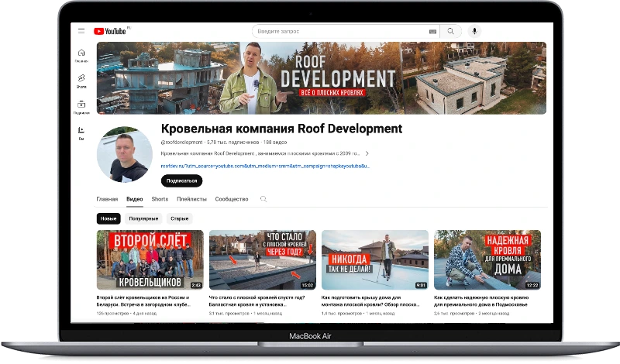Open Shorts from the sidebar
620x364 pixels.
pos(81,81)
